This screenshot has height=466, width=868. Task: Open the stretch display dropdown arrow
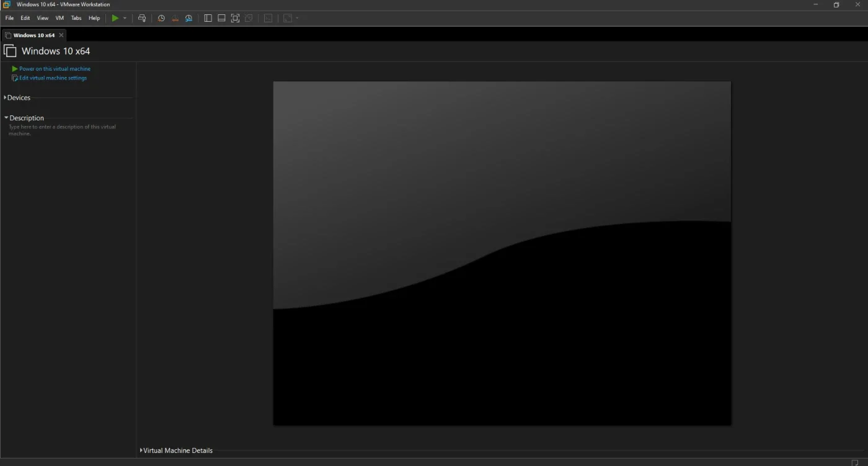click(298, 18)
